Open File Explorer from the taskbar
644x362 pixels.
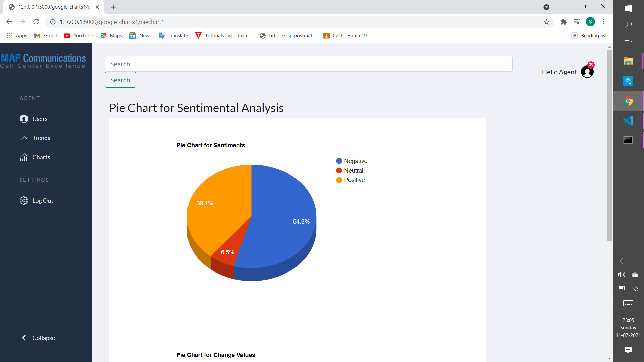coord(629,61)
